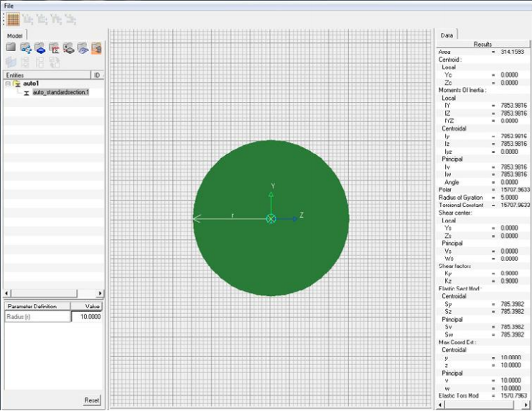Click the folder icon with red beam section
Screen dimensions: 532x411
54,48
